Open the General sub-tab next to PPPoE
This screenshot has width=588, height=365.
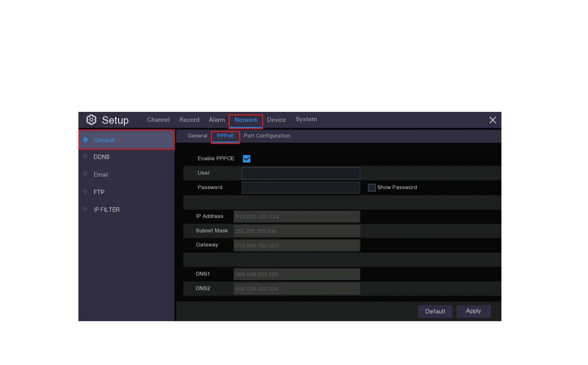pyautogui.click(x=197, y=136)
